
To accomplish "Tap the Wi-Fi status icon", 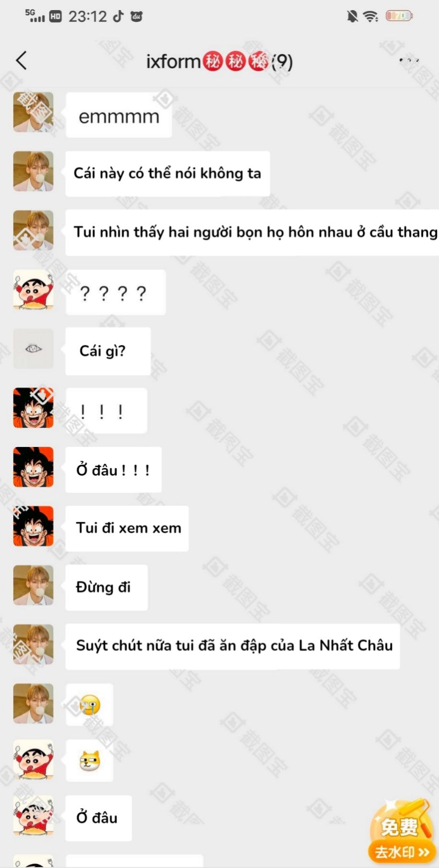I will [370, 16].
